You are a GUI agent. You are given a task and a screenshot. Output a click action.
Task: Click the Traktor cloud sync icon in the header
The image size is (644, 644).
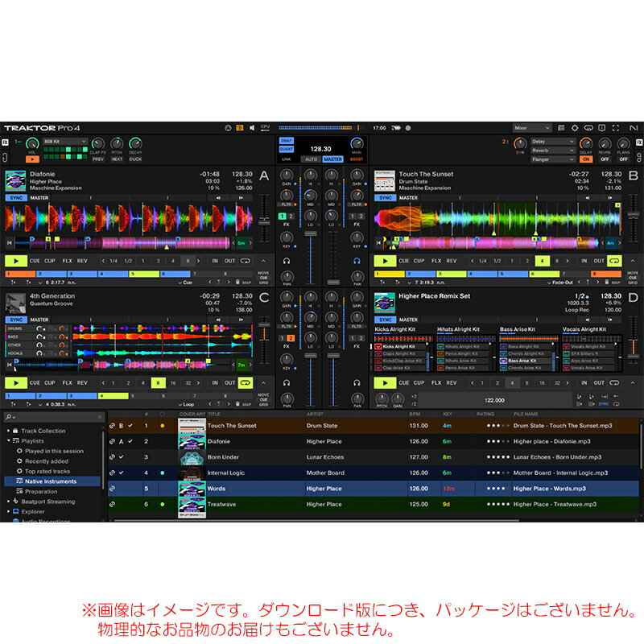pyautogui.click(x=589, y=127)
